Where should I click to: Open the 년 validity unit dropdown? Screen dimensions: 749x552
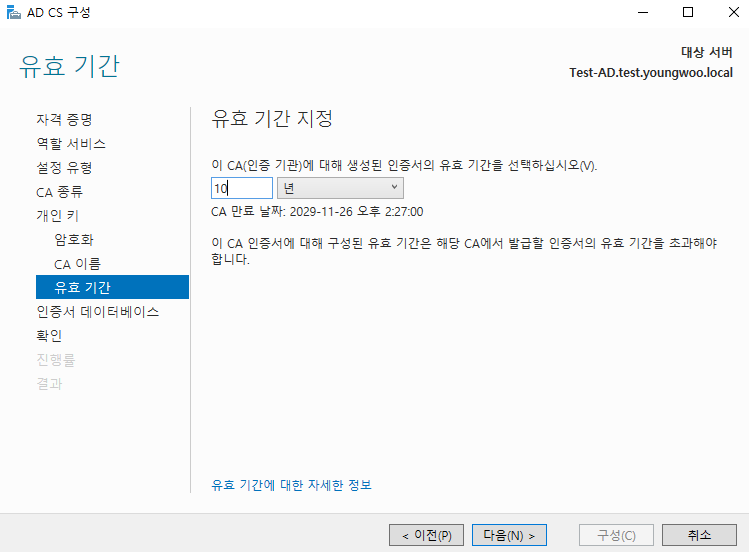340,188
